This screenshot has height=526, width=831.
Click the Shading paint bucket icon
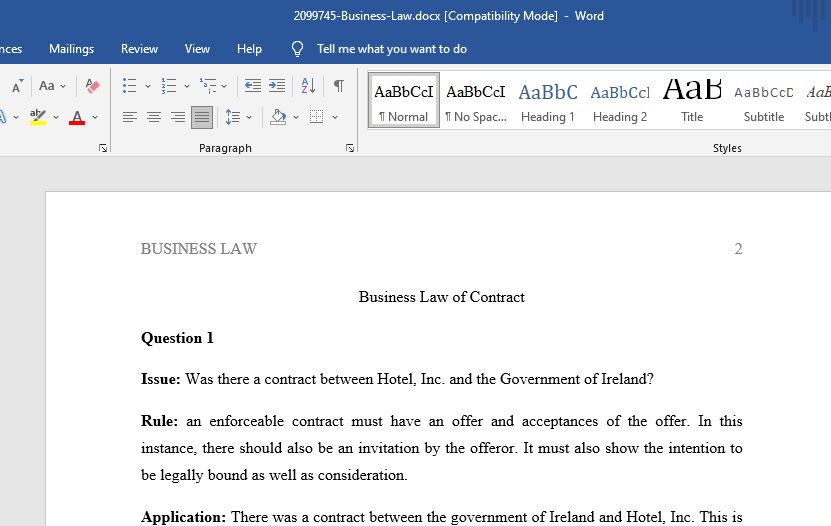pyautogui.click(x=278, y=117)
